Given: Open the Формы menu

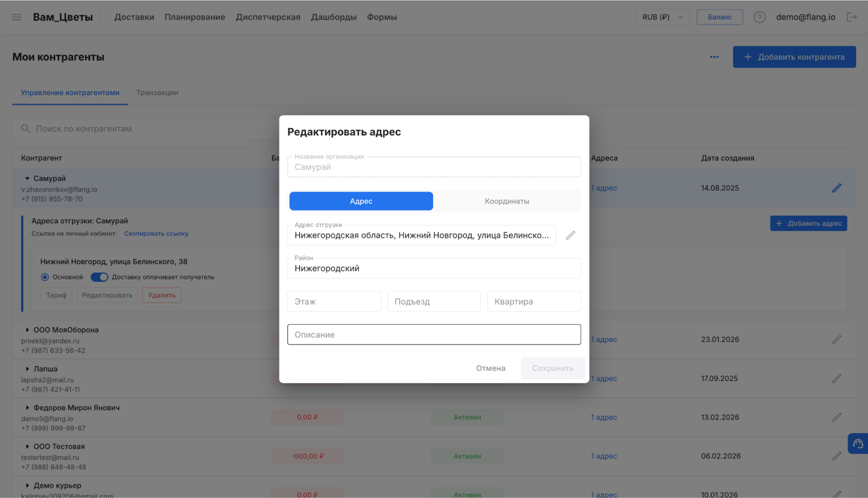Looking at the screenshot, I should click(x=382, y=17).
